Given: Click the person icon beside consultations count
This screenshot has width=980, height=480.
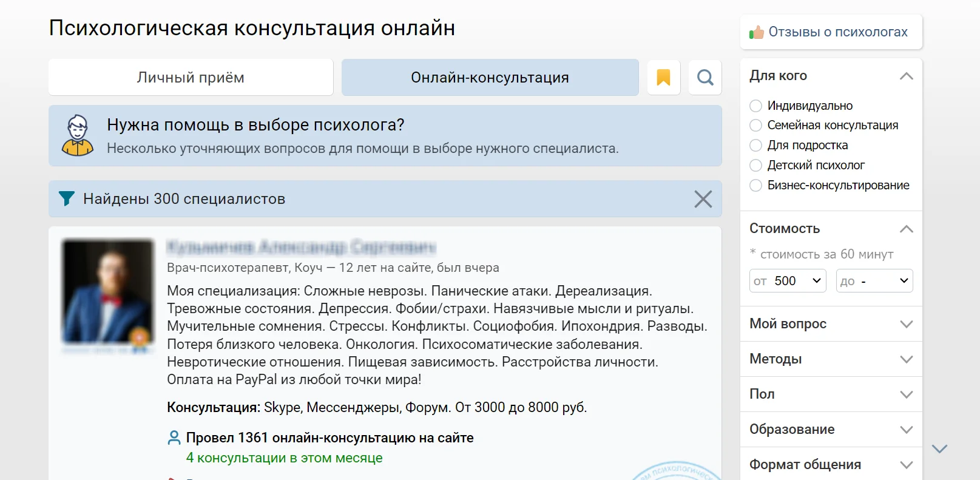Looking at the screenshot, I should coord(174,438).
